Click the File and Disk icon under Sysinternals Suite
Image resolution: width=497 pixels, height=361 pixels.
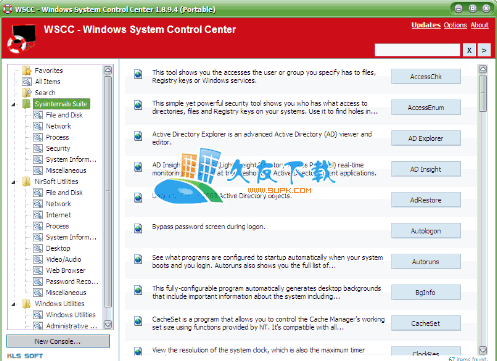click(x=38, y=115)
